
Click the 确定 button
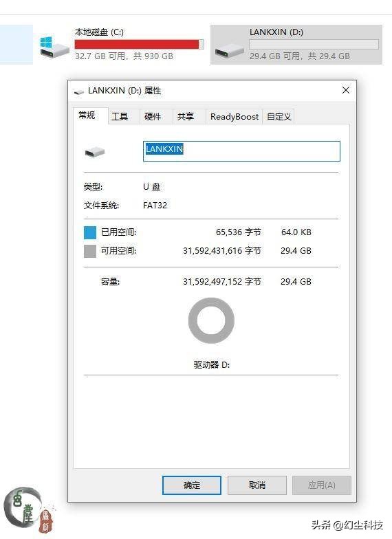(191, 485)
